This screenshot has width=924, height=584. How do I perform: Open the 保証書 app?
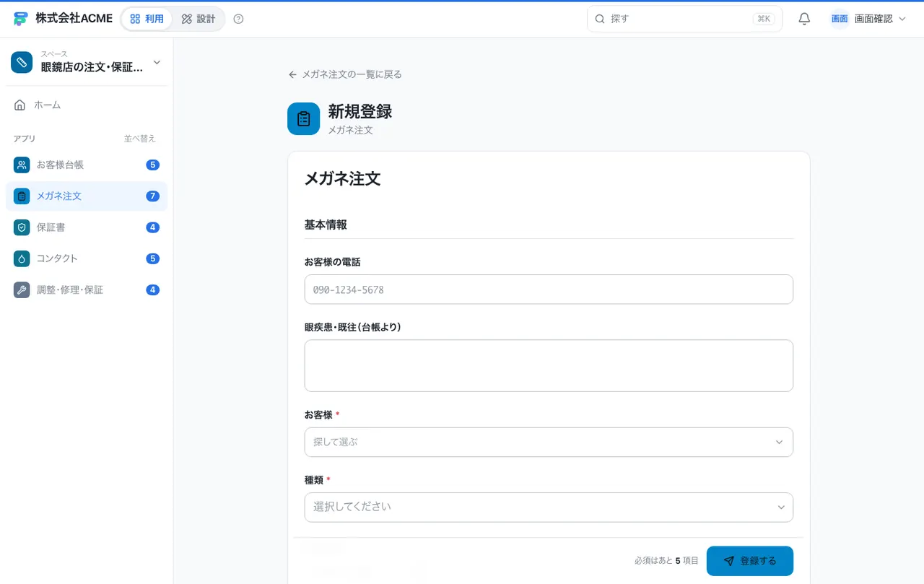(87, 227)
